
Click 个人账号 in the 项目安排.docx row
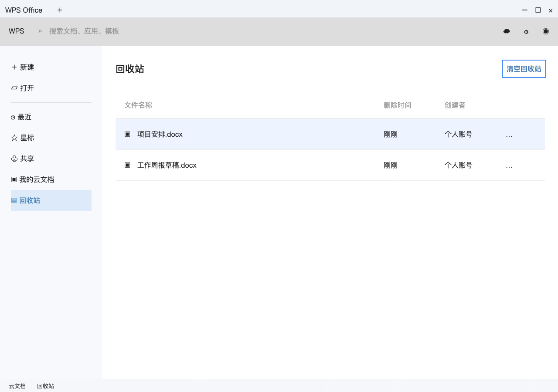pos(459,134)
